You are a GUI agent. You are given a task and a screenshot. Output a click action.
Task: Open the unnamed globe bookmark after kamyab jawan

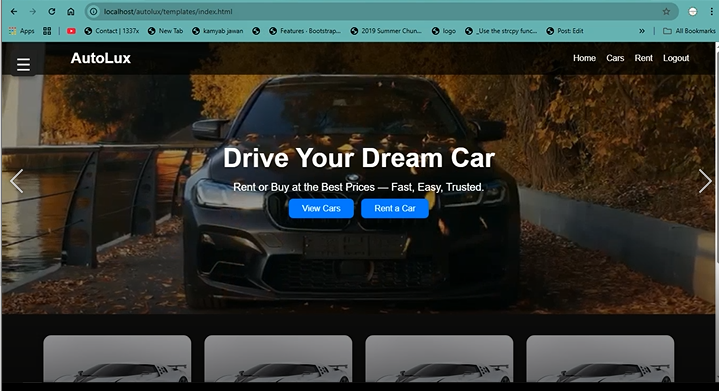[256, 31]
